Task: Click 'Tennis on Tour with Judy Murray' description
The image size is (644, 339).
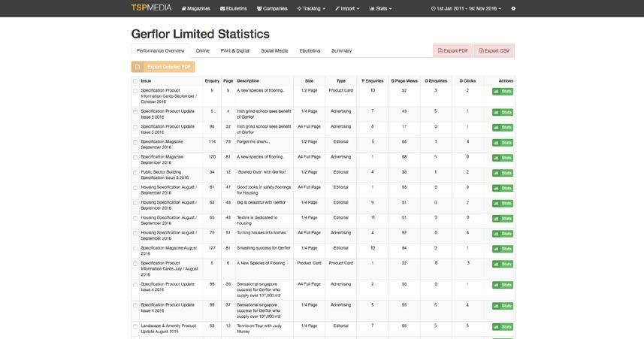Action: pyautogui.click(x=259, y=328)
